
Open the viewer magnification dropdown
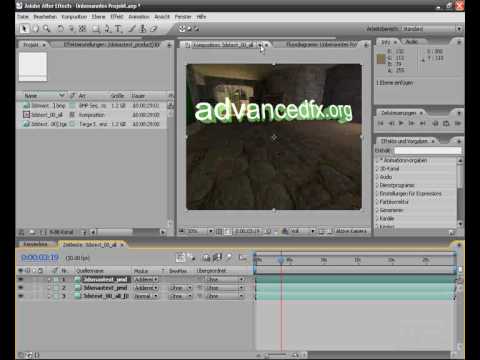(x=200, y=231)
